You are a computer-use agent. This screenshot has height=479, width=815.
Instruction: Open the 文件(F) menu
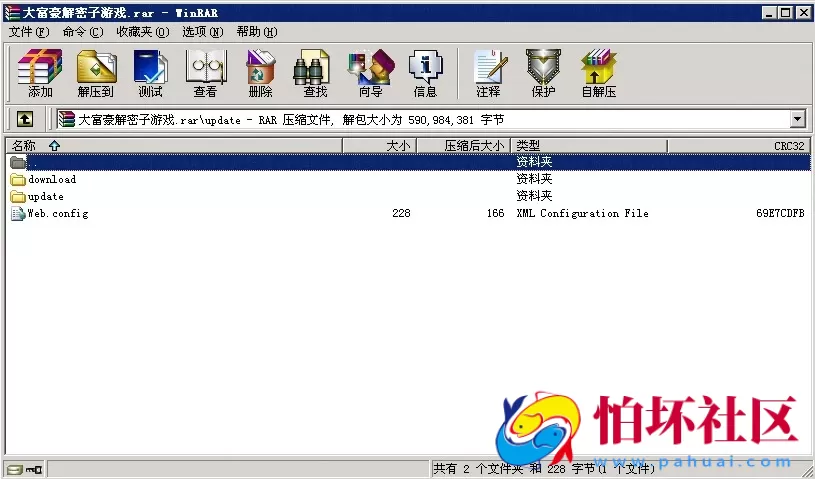click(29, 32)
